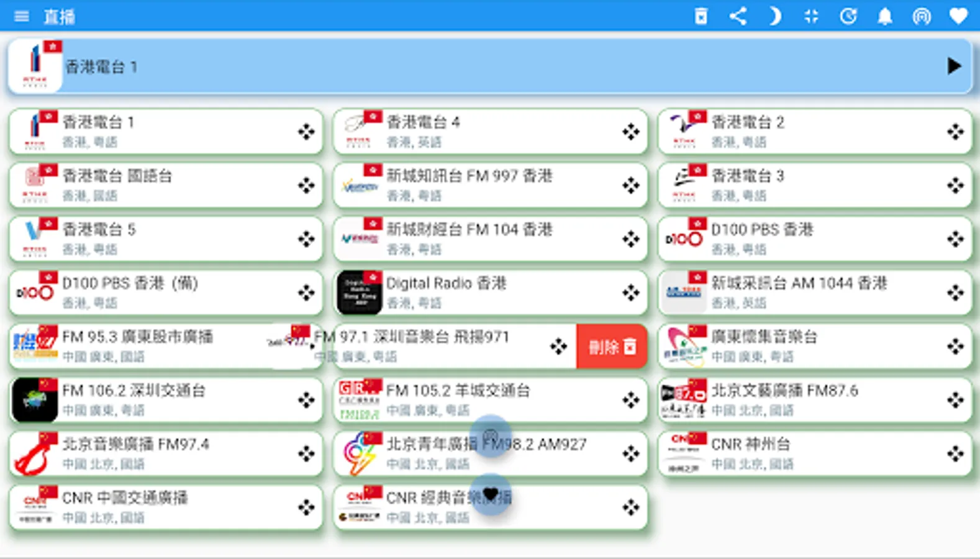The width and height of the screenshot is (980, 559).
Task: Tap move handle on D100 PBS 香港 (備) card
Action: click(x=306, y=293)
